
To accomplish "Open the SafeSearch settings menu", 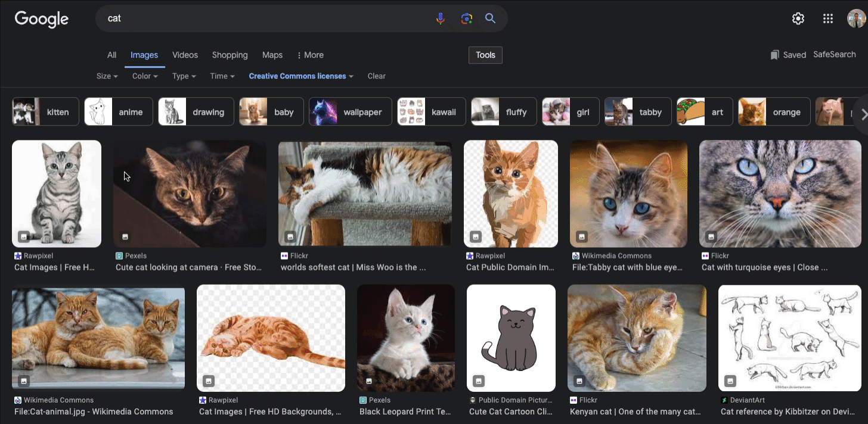I will [834, 54].
